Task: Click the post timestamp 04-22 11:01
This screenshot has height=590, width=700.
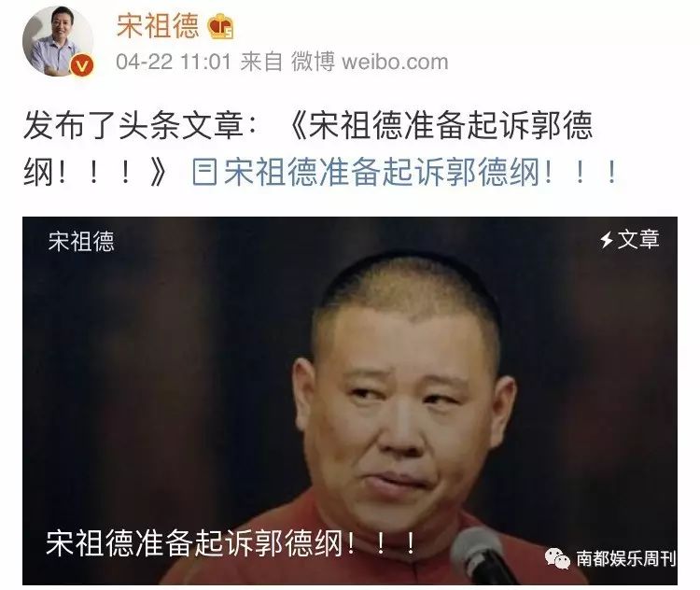Action: pos(174,62)
